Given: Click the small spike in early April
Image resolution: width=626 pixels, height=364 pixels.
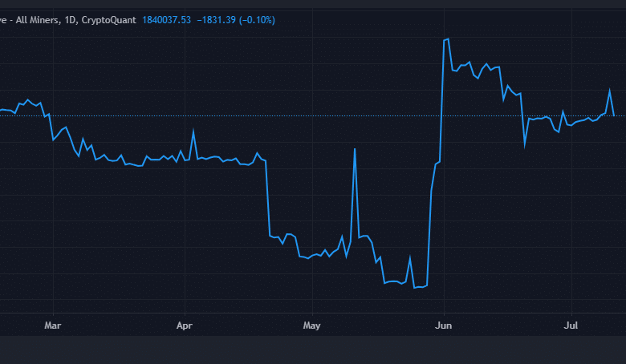Looking at the screenshot, I should 193,131.
